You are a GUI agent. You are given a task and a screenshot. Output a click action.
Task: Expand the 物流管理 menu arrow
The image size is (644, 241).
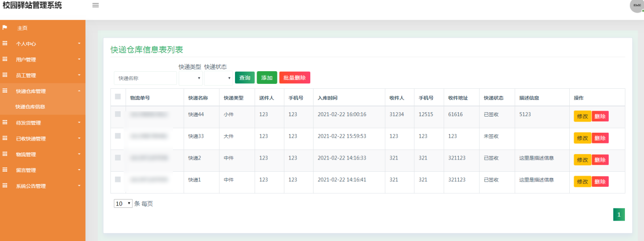click(79, 154)
